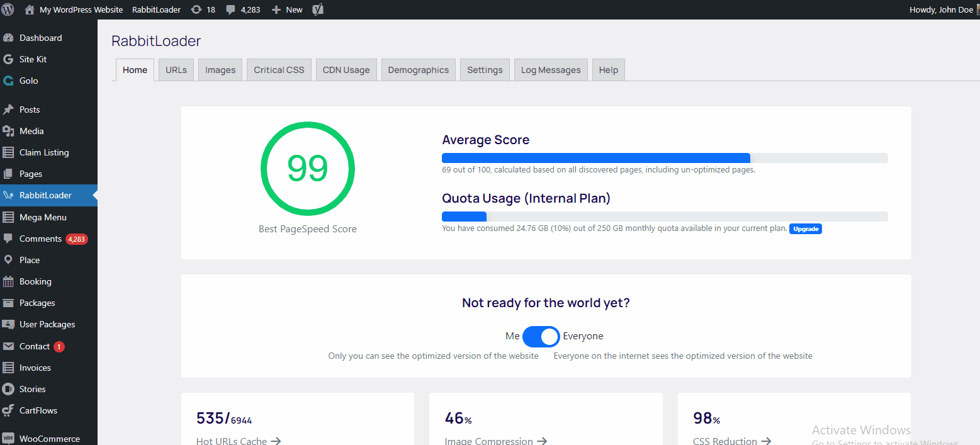980x445 pixels.
Task: Open the Settings tab
Action: pos(485,70)
